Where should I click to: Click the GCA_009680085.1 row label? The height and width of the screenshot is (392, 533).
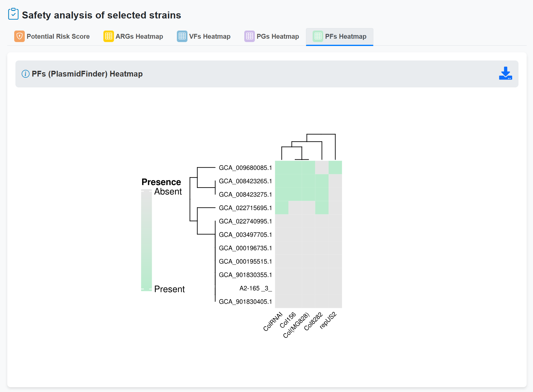(245, 168)
